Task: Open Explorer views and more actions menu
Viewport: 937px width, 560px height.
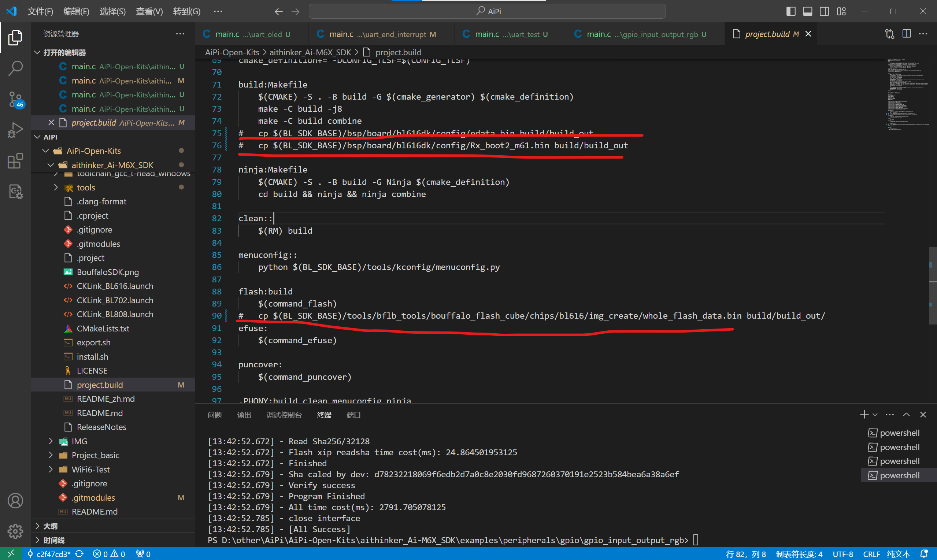Action: tap(180, 34)
